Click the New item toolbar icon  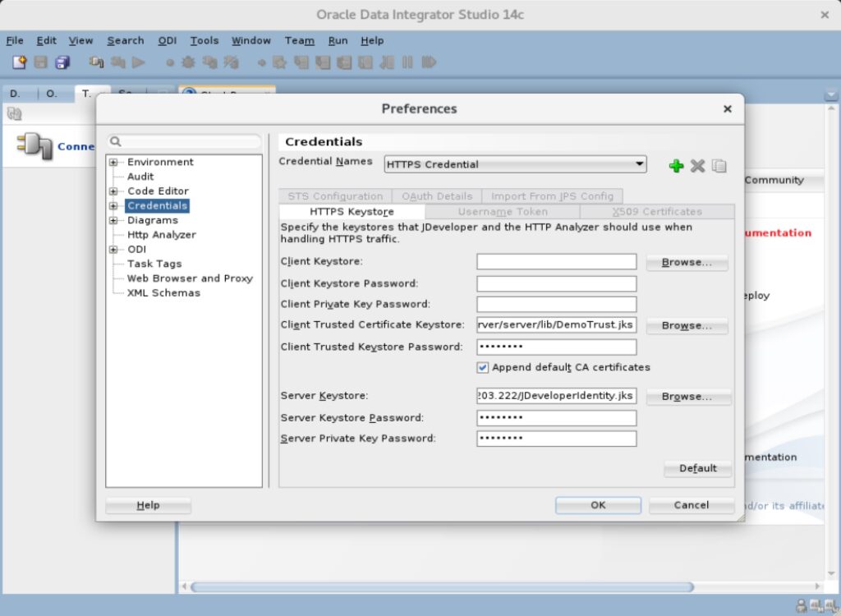click(20, 62)
